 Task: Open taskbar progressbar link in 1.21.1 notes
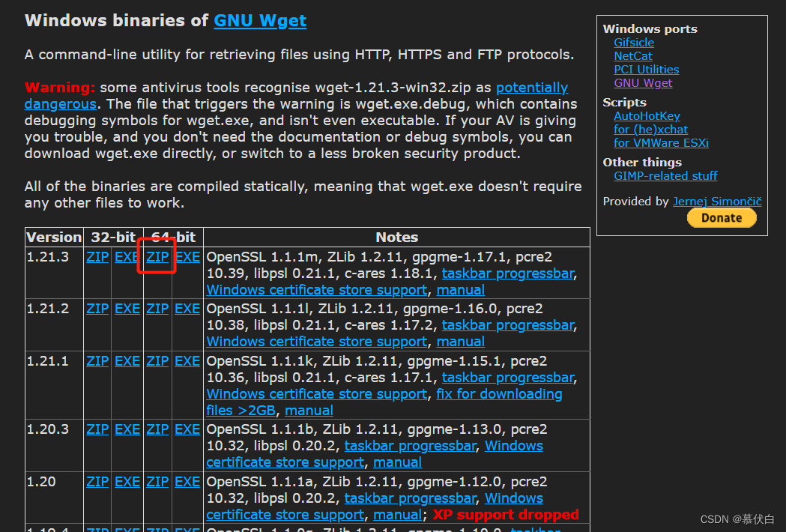pos(508,378)
